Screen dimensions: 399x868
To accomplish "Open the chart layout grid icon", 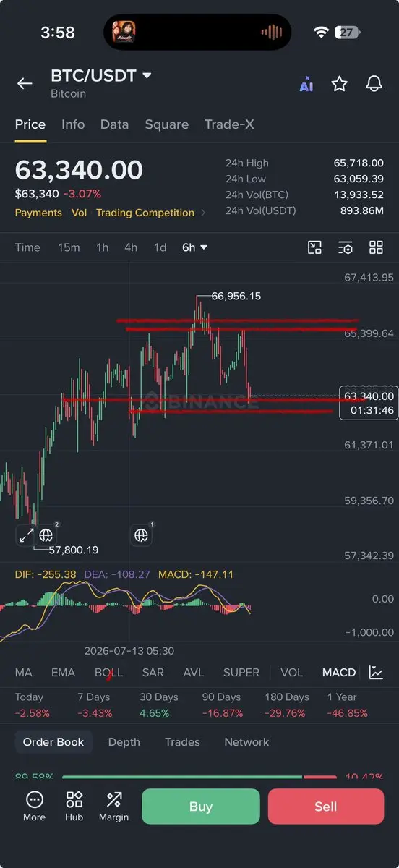I will pos(376,247).
